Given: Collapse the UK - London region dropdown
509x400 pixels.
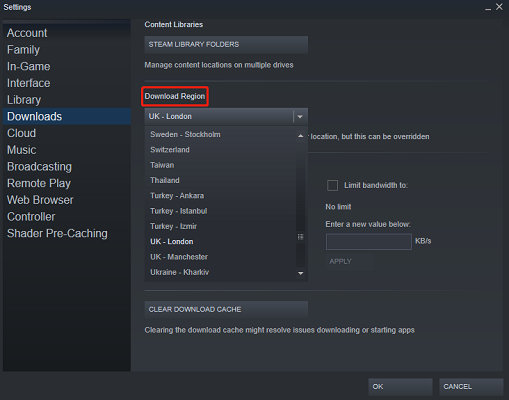Looking at the screenshot, I should tap(226, 116).
